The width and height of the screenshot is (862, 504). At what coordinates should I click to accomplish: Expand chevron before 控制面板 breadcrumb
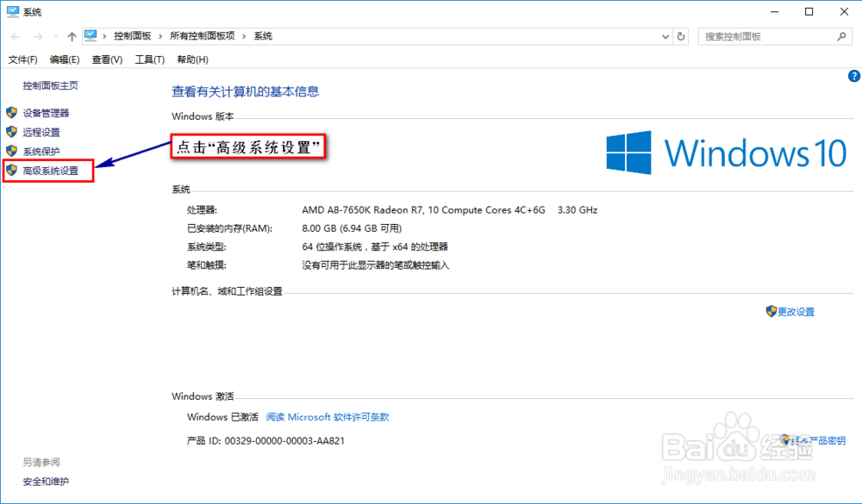104,36
